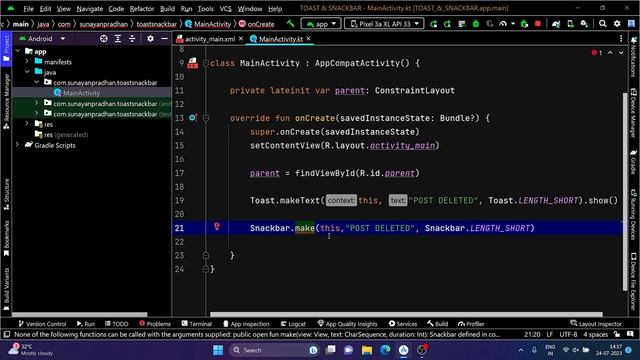Click the Profile app icon

click(503, 24)
